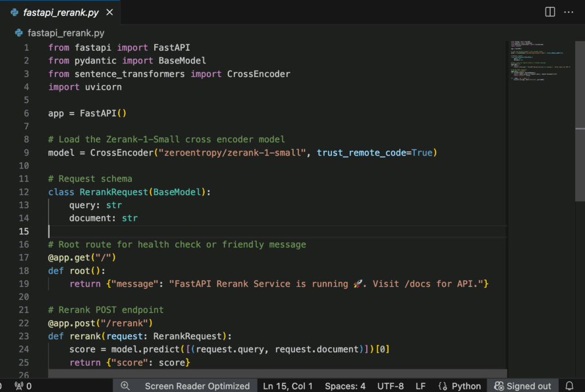Click "request.document" on line 24
This screenshot has height=392, width=585.
coord(316,350)
